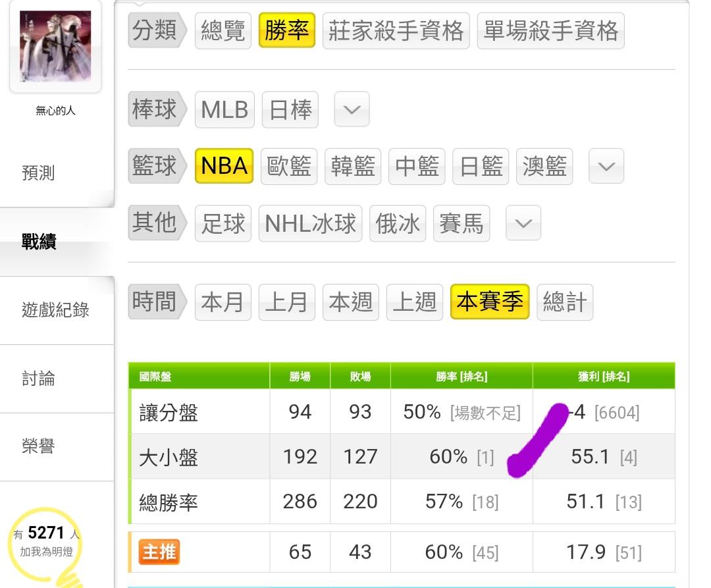Expand more baseball leagues dropdown

[352, 109]
